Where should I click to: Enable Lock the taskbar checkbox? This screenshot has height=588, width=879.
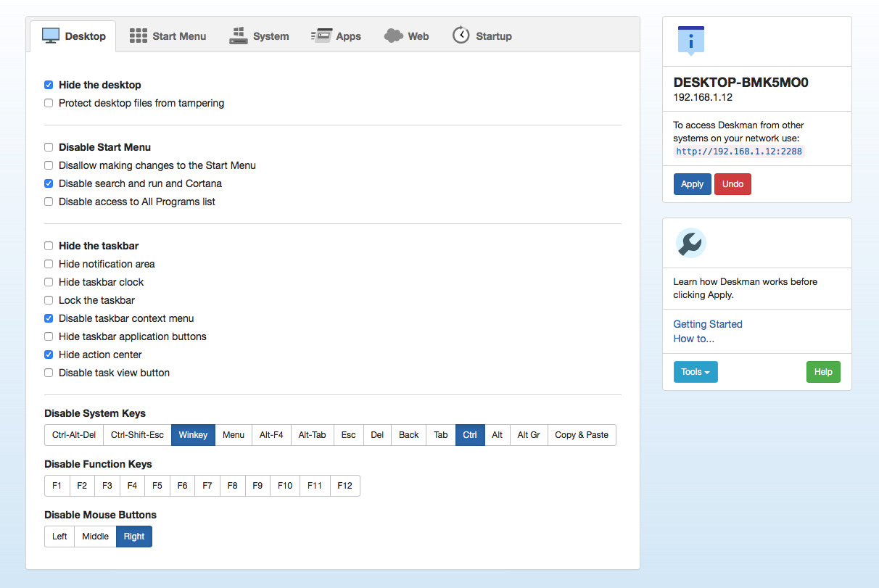pyautogui.click(x=49, y=300)
